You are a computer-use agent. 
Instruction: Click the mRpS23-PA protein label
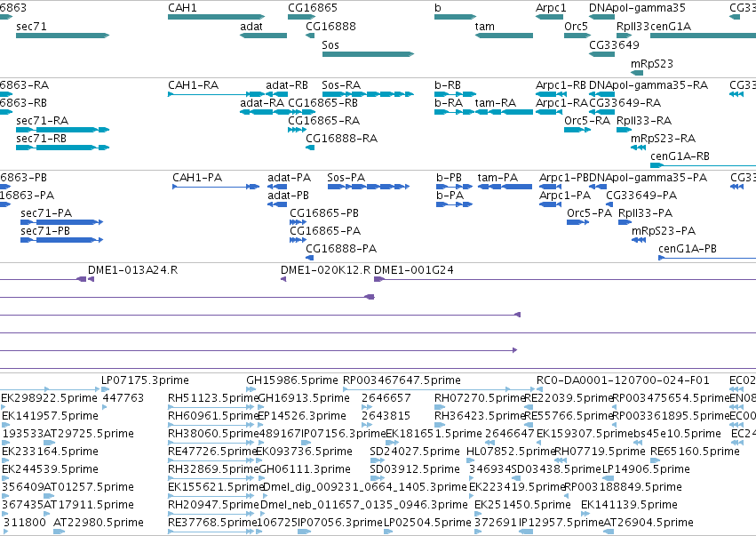[x=664, y=231]
